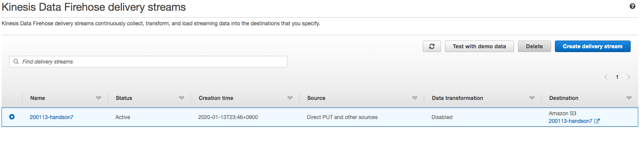This screenshot has height=147, width=644.
Task: Click Test with demo data button
Action: [x=479, y=46]
